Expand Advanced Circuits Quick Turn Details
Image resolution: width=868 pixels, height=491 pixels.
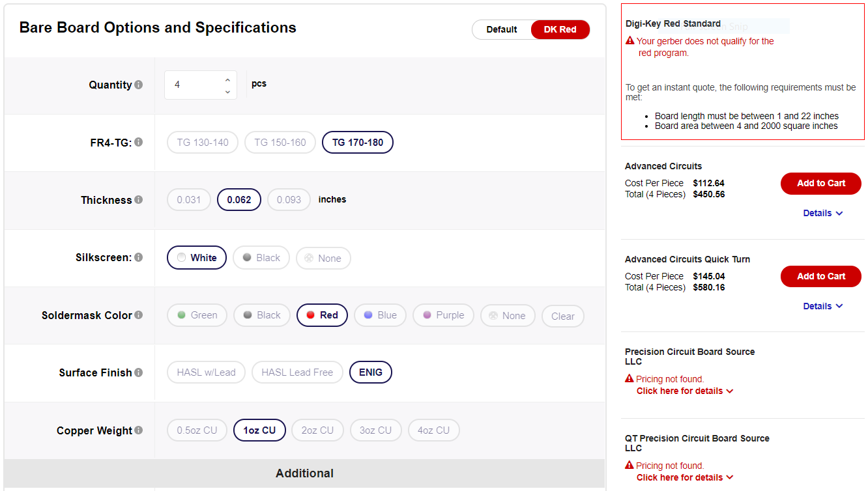822,306
